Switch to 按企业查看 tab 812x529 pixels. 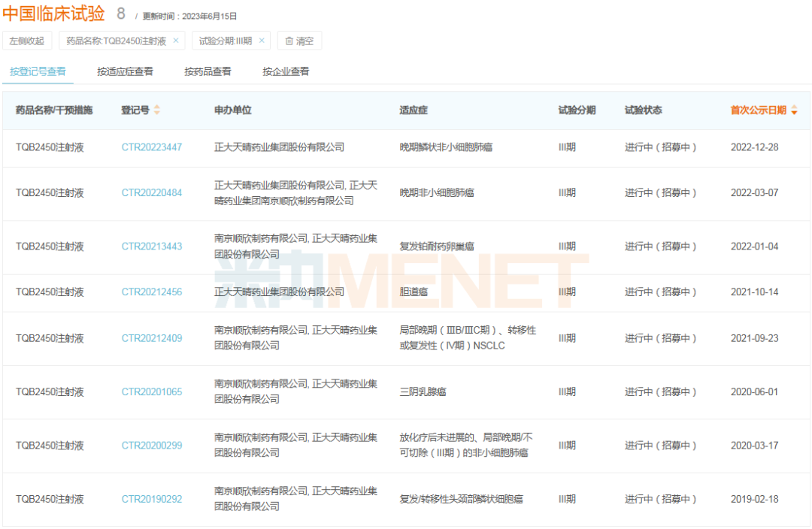[x=286, y=71]
